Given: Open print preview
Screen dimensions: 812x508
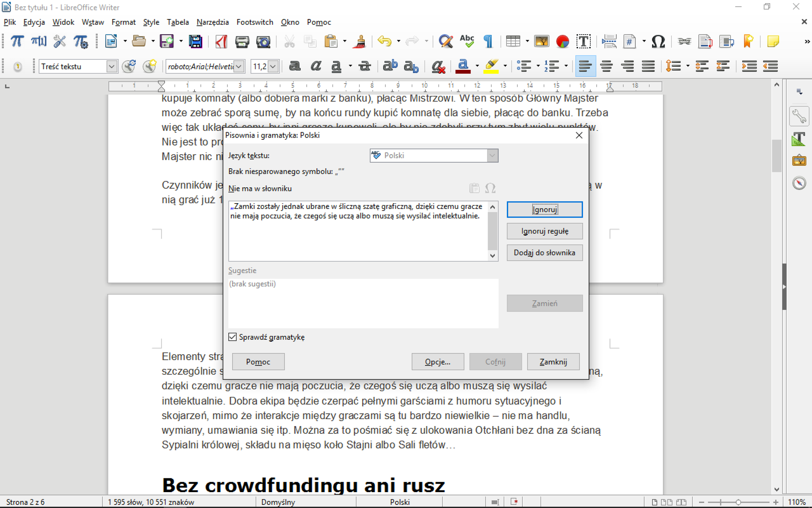Looking at the screenshot, I should (263, 41).
